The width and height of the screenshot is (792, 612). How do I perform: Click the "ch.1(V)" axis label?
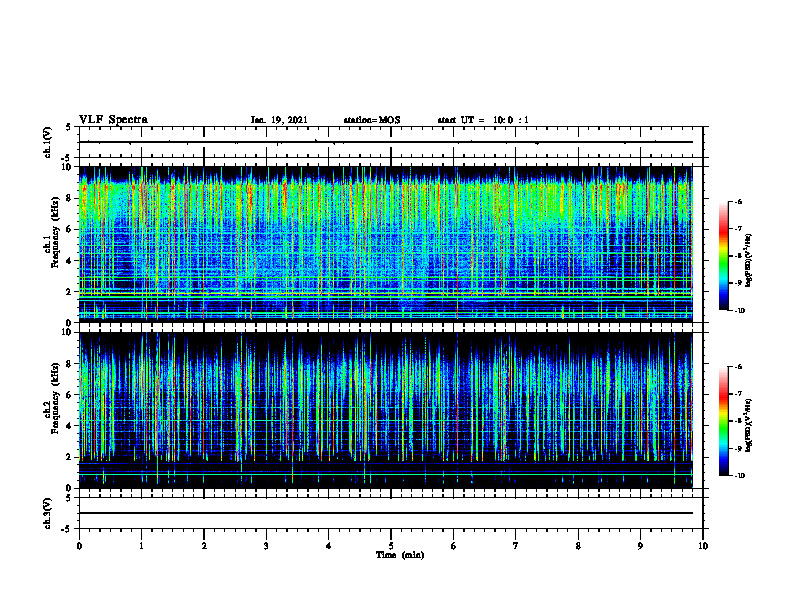coord(48,142)
